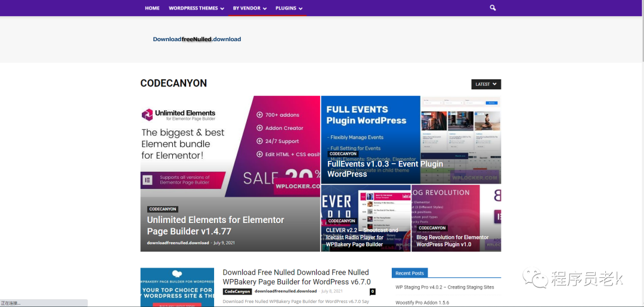Viewport: 644px width, 307px height.
Task: Open FullEvents v1.0.3 Event Plugin post
Action: tap(385, 169)
